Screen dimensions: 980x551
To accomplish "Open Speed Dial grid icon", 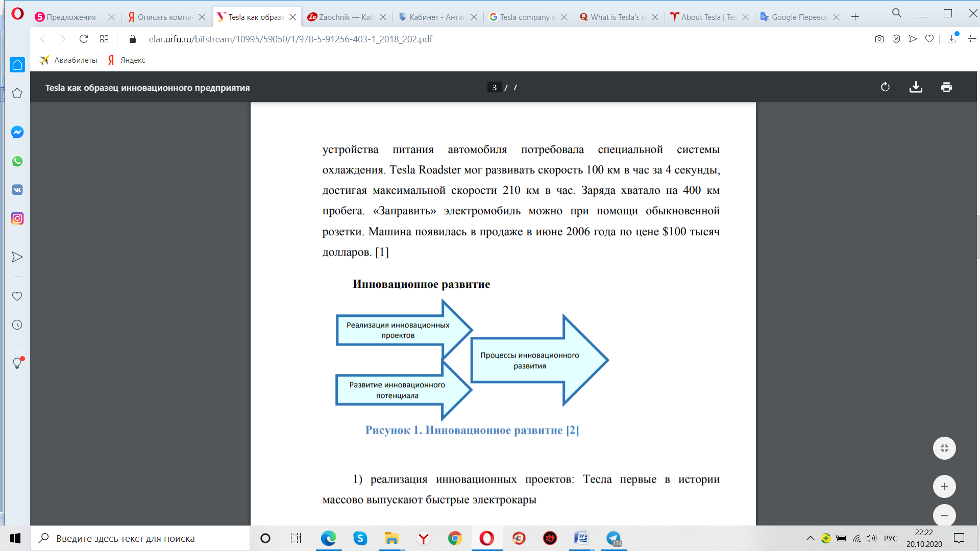I will pyautogui.click(x=104, y=39).
